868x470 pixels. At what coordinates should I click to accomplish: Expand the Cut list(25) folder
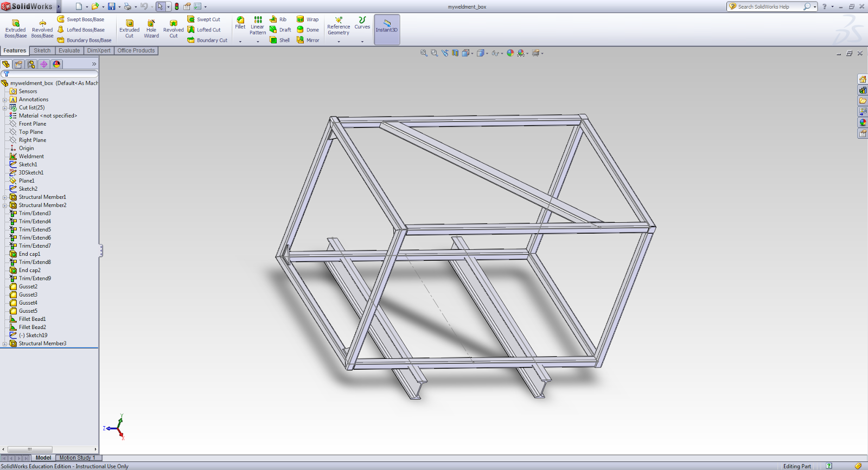tap(5, 108)
